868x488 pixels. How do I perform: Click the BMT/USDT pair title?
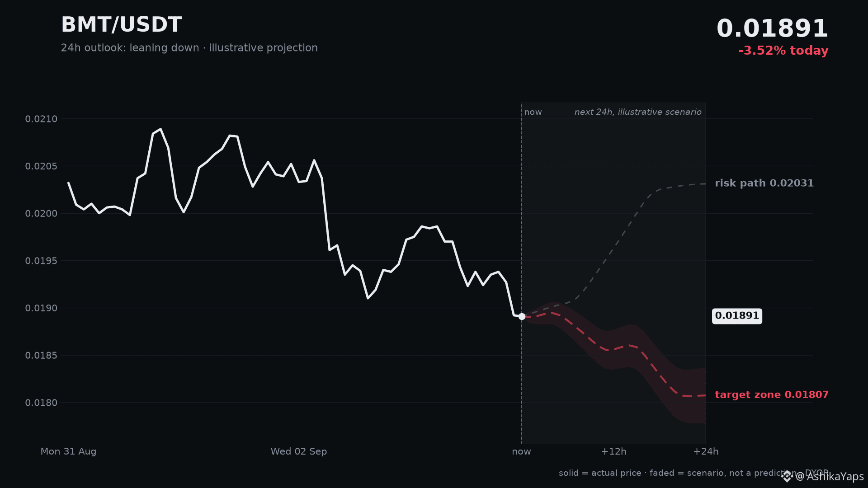(x=121, y=25)
